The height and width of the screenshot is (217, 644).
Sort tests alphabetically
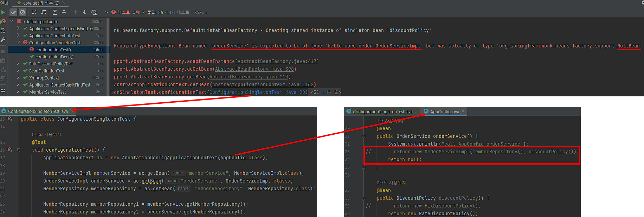[x=34, y=12]
